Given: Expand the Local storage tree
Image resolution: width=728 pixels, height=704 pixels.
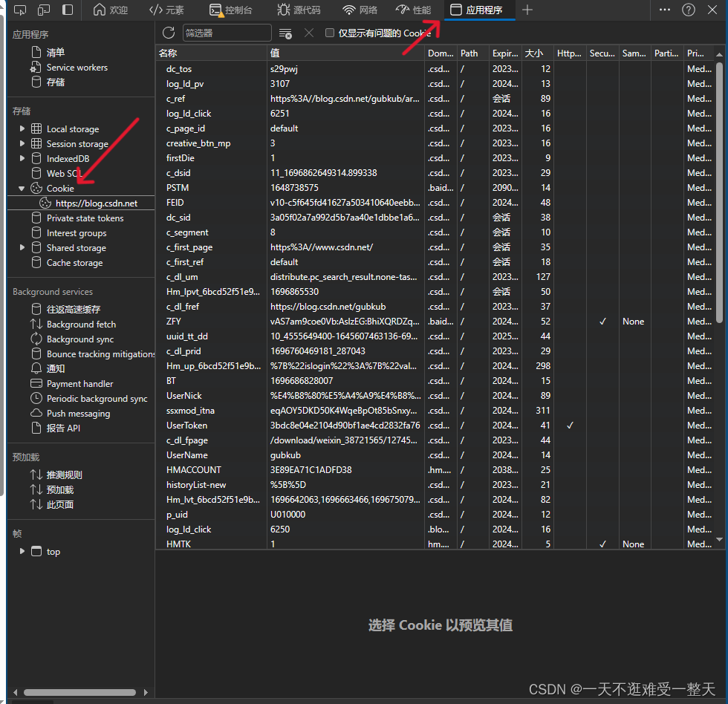Looking at the screenshot, I should tap(22, 128).
